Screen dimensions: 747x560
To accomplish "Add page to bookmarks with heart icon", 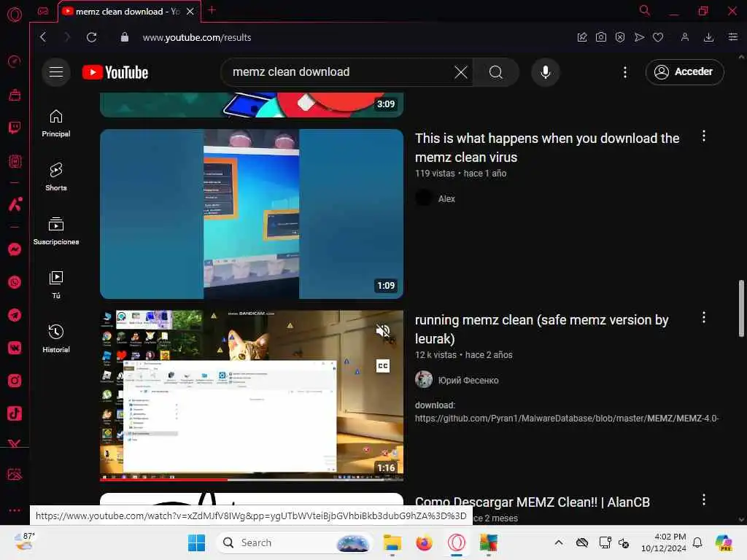I will [658, 37].
